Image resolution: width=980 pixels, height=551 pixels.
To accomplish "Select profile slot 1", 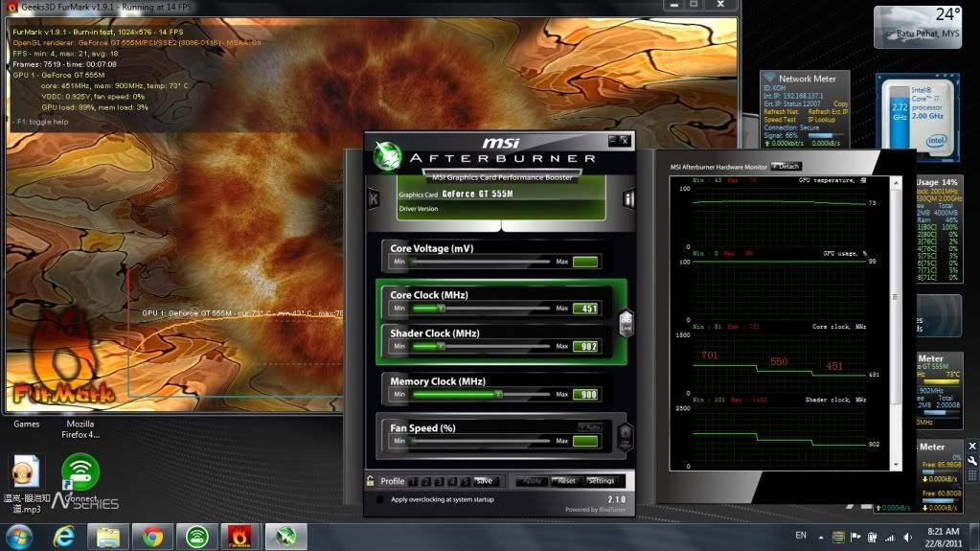I will [413, 481].
